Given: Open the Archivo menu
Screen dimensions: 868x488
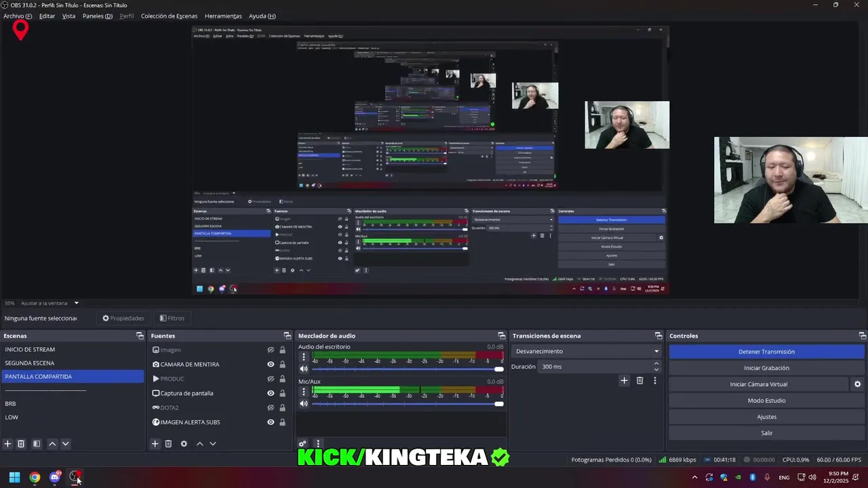Looking at the screenshot, I should (18, 16).
